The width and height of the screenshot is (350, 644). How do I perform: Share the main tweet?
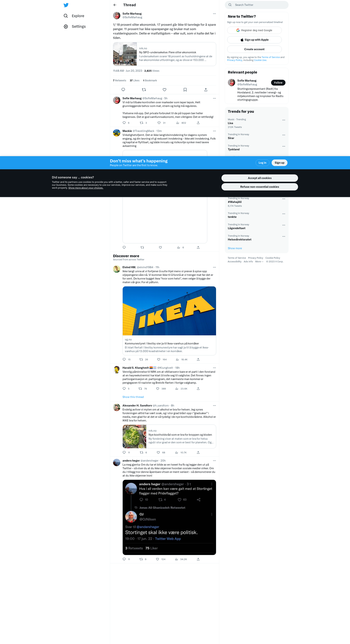click(206, 90)
